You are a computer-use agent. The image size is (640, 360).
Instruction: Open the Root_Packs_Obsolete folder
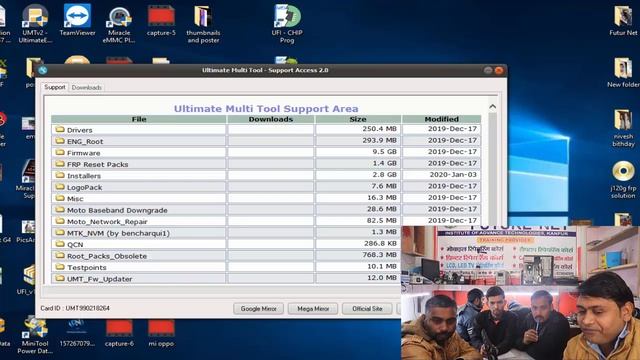pos(107,256)
